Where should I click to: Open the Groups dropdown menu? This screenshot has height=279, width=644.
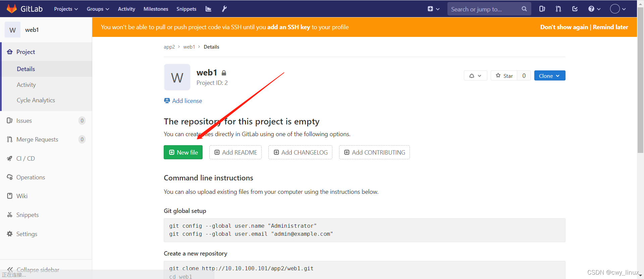(x=98, y=9)
